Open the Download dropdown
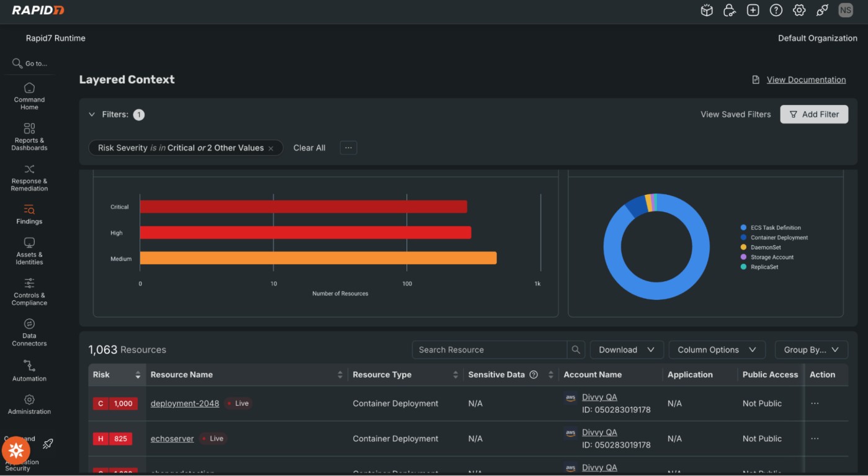 click(626, 349)
